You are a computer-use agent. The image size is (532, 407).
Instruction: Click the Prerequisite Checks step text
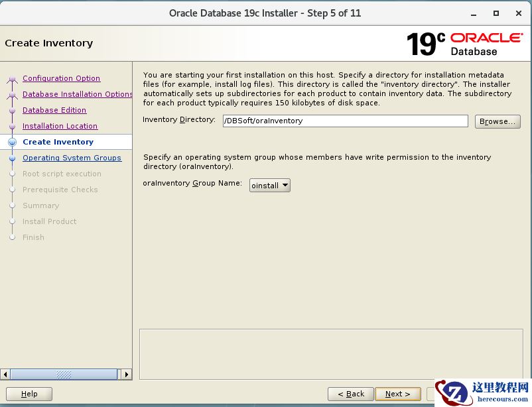60,190
